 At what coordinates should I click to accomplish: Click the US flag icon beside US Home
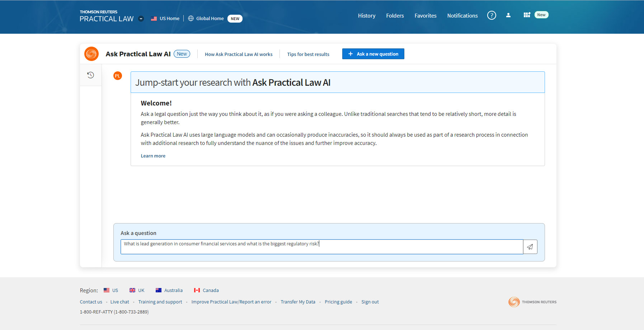tap(154, 18)
